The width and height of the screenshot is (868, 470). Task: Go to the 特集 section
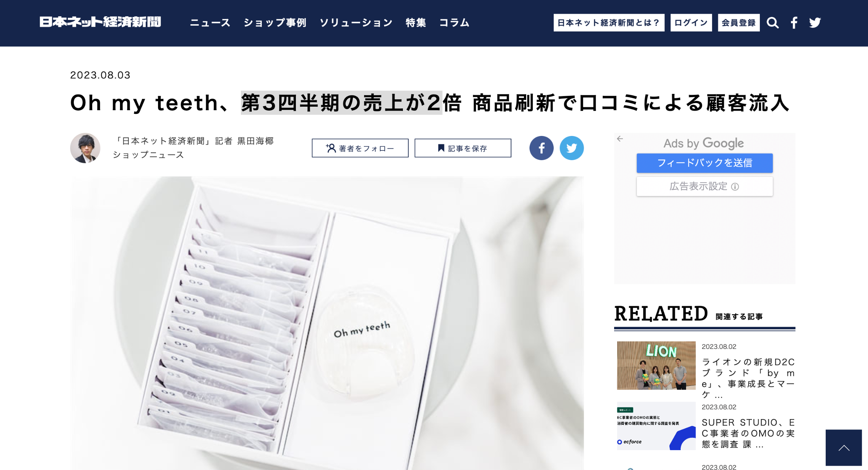(416, 23)
